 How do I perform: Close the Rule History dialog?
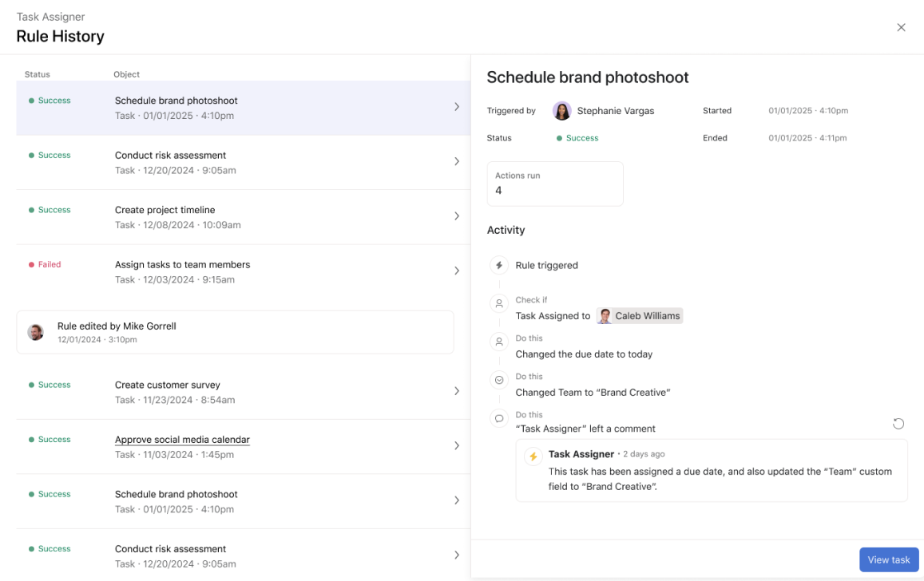pos(901,28)
